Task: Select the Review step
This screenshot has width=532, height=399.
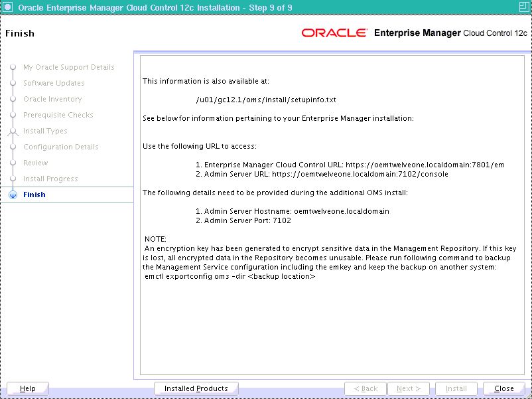Action: (x=35, y=163)
